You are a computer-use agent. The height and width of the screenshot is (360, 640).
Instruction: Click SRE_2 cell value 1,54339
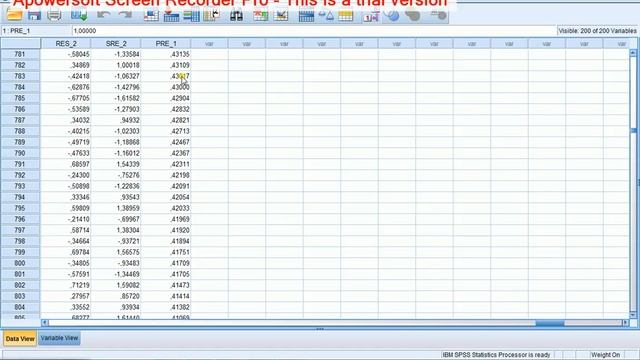coord(116,164)
